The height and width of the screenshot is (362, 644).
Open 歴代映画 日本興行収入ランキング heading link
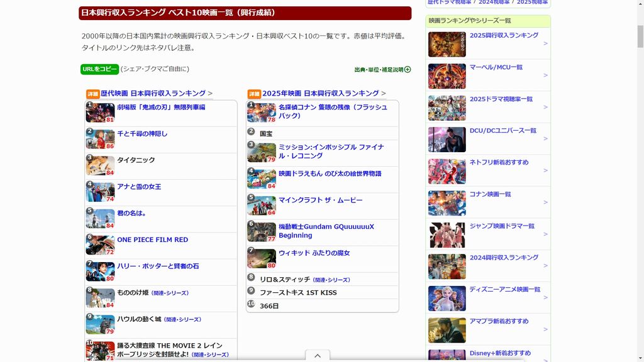click(153, 93)
